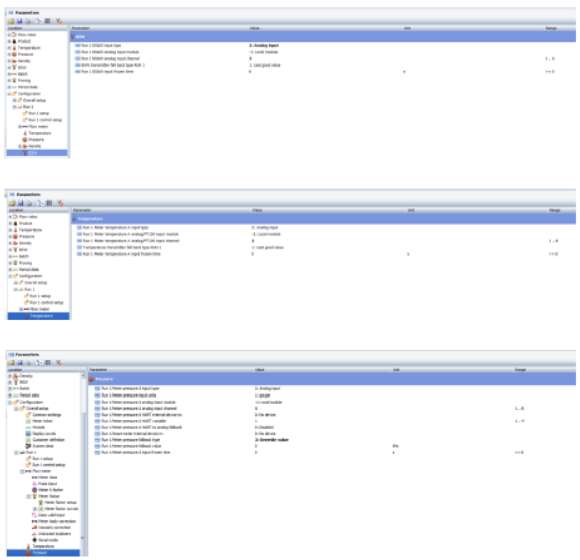Select the Pulse input node
580x560 pixels.
[x=48, y=483]
